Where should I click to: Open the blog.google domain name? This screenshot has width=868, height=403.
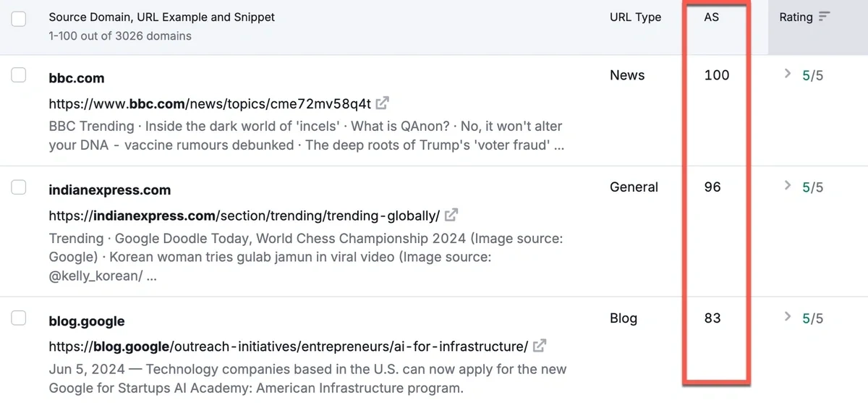click(87, 321)
